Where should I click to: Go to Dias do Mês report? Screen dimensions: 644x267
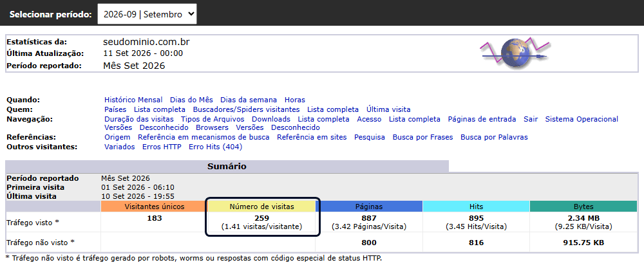coord(191,100)
